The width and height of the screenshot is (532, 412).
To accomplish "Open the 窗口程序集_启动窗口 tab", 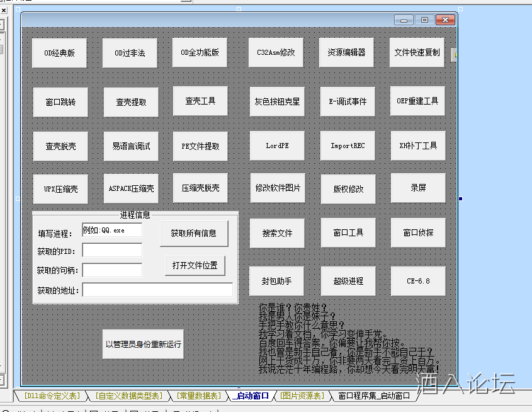I will point(373,396).
